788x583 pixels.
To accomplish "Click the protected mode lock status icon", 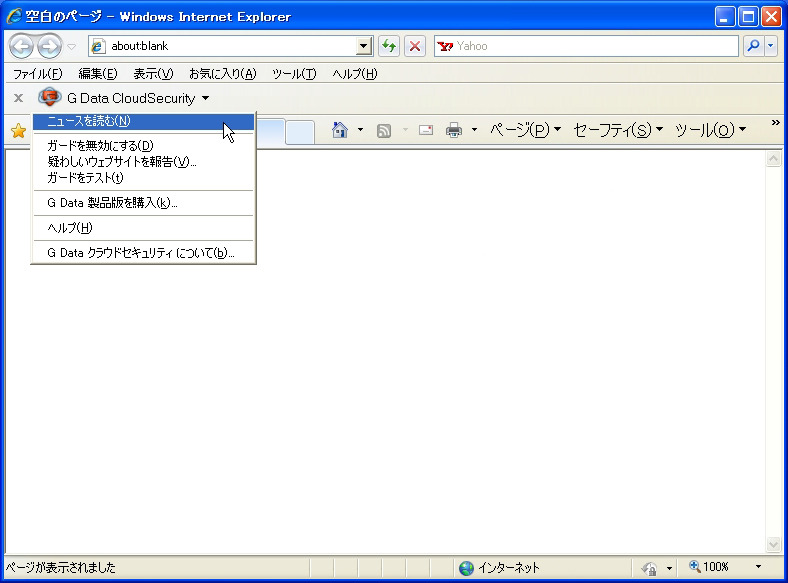I will [x=649, y=568].
